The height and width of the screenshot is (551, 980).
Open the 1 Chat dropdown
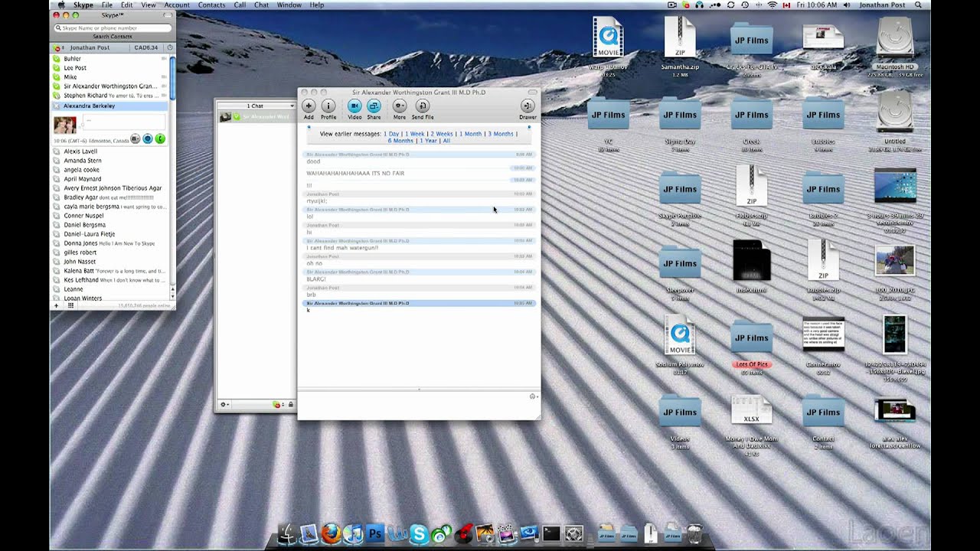pos(255,106)
